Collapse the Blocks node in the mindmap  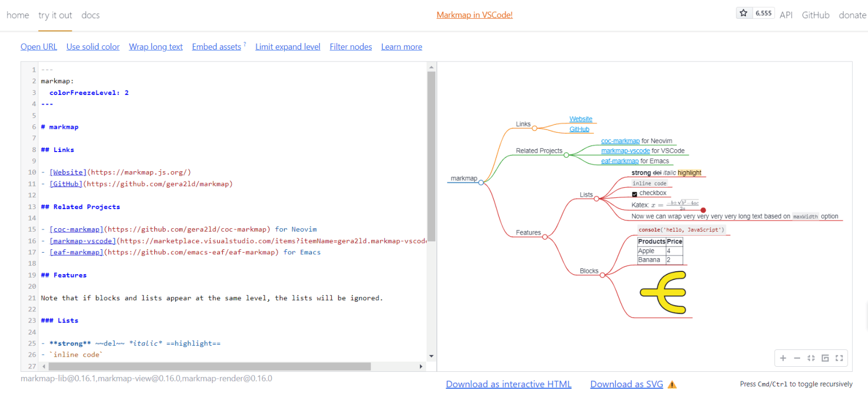pos(603,274)
